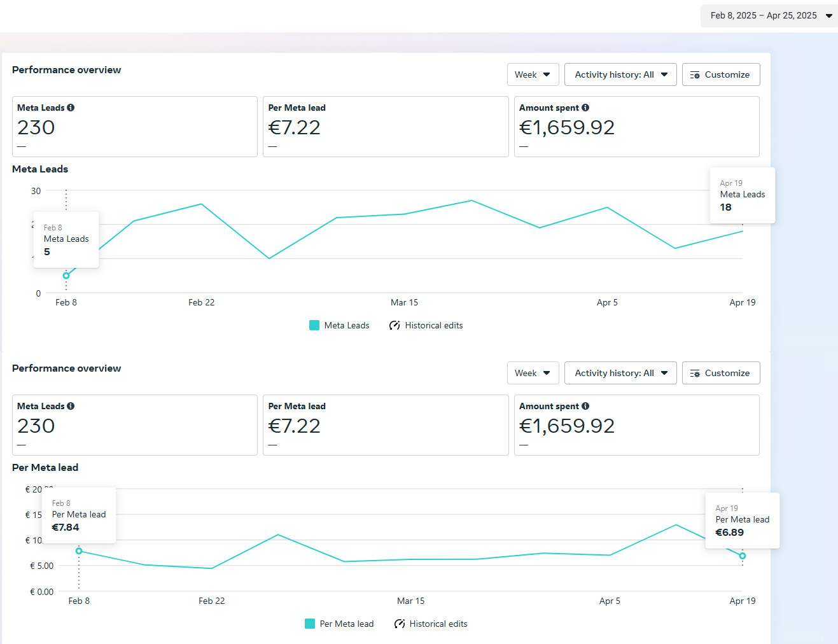Click '€7.22' value above the Per Meta lead chart
The image size is (838, 644).
pyautogui.click(x=295, y=426)
